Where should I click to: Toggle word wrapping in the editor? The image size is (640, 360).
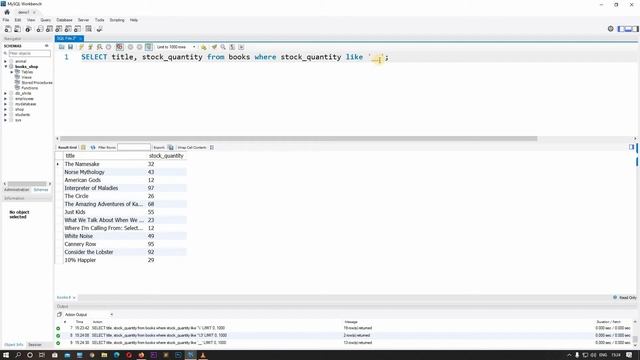click(x=241, y=47)
